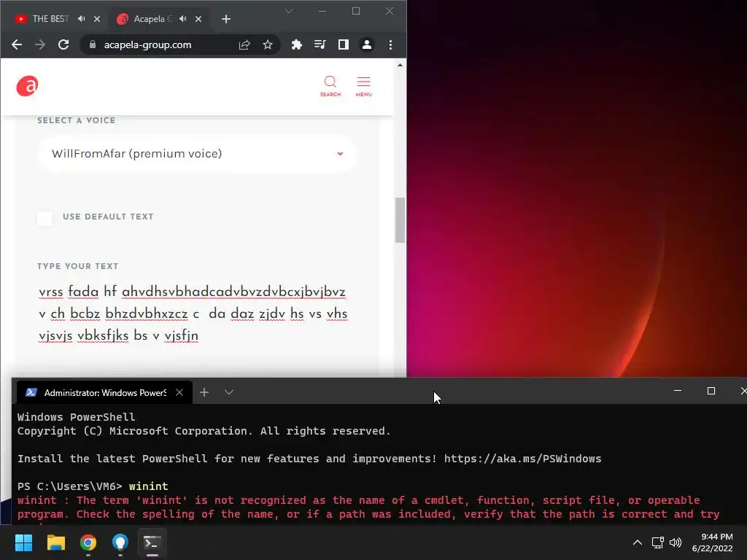Expand WillFromAfar voice dropdown
The image size is (747, 560).
pos(197,154)
